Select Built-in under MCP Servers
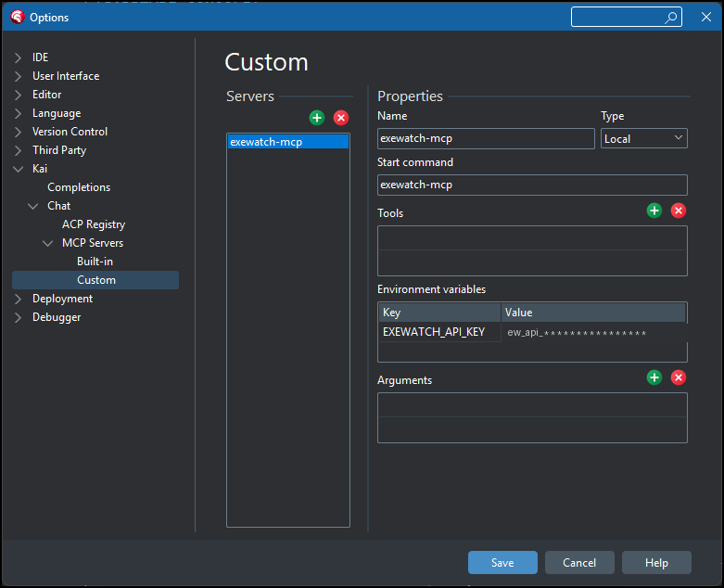 click(95, 262)
